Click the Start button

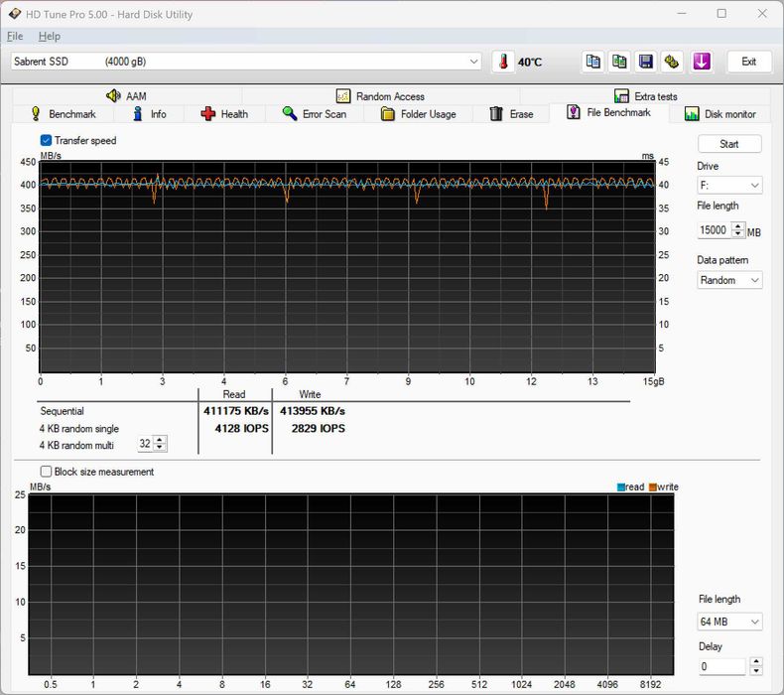[x=729, y=144]
